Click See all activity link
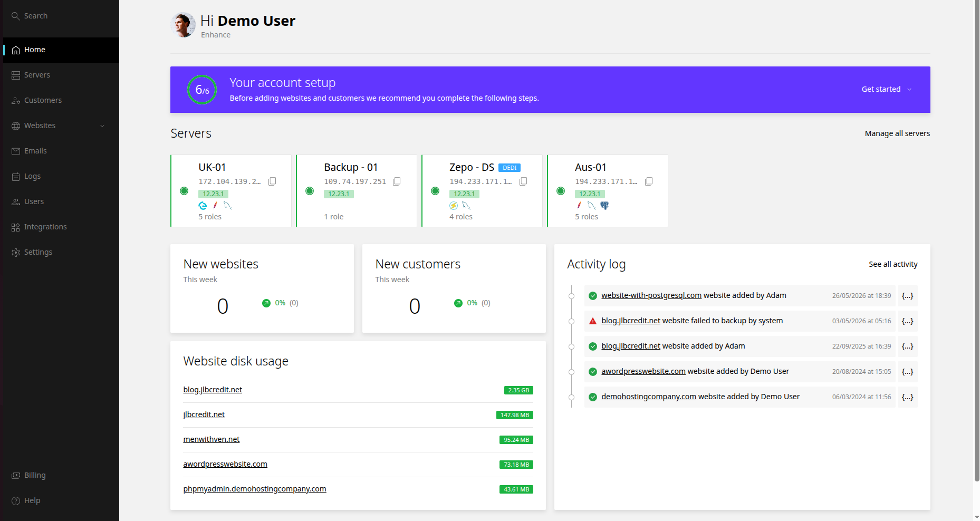The height and width of the screenshot is (521, 980). pos(893,264)
